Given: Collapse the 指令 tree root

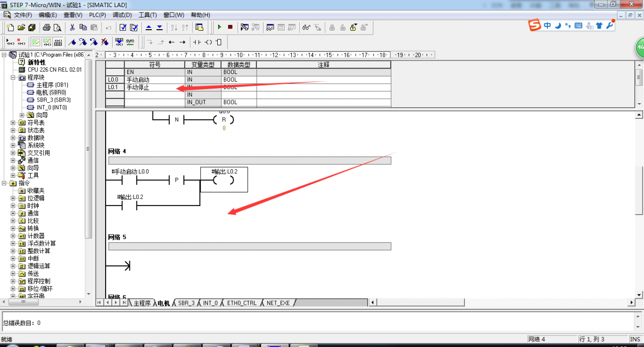Looking at the screenshot, I should tap(5, 183).
